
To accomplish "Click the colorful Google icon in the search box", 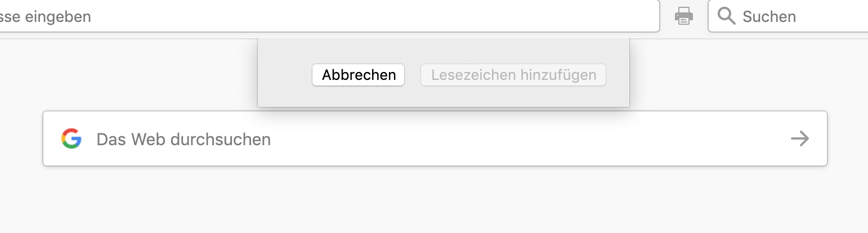I will coord(71,138).
